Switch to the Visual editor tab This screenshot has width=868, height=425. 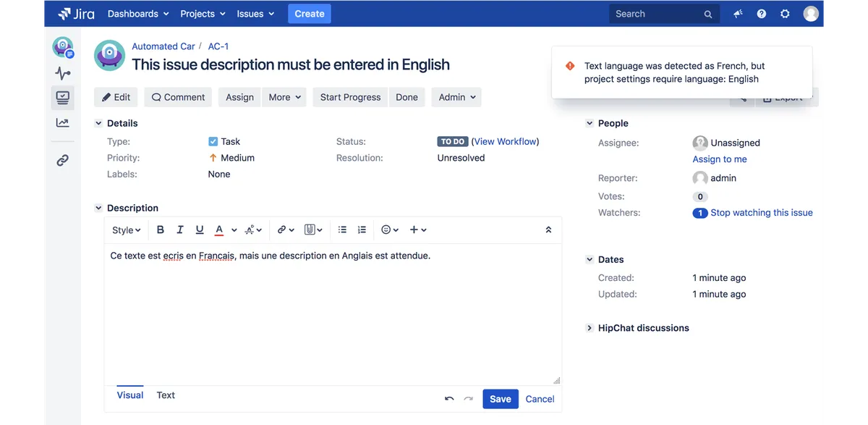click(130, 395)
